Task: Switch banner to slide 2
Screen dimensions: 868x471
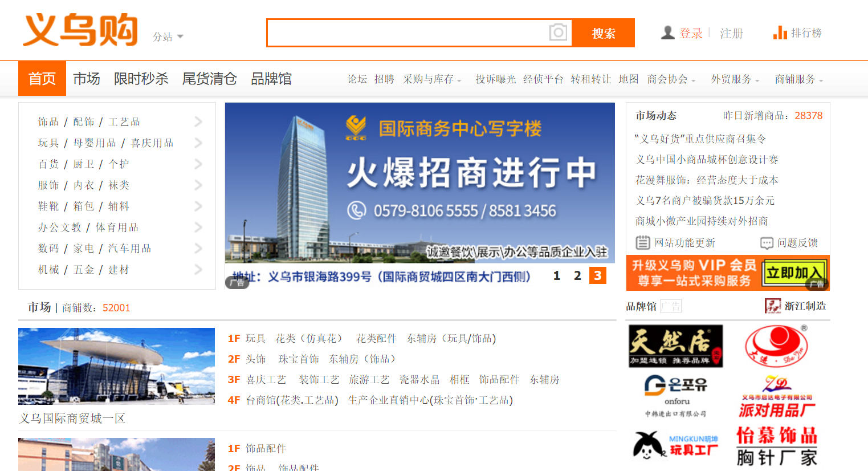Action: 577,276
